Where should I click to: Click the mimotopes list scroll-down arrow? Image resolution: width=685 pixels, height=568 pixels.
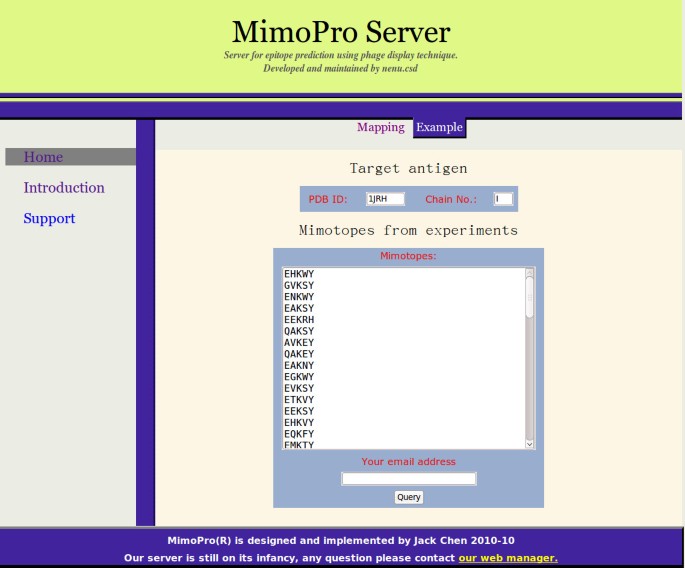(530, 444)
